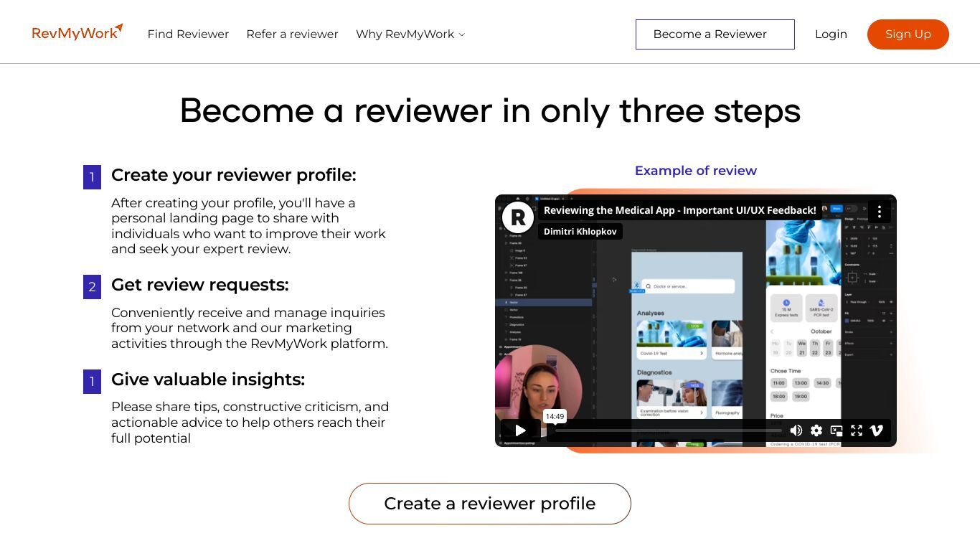This screenshot has width=980, height=551.
Task: Open the video's three-dot menu
Action: click(880, 212)
